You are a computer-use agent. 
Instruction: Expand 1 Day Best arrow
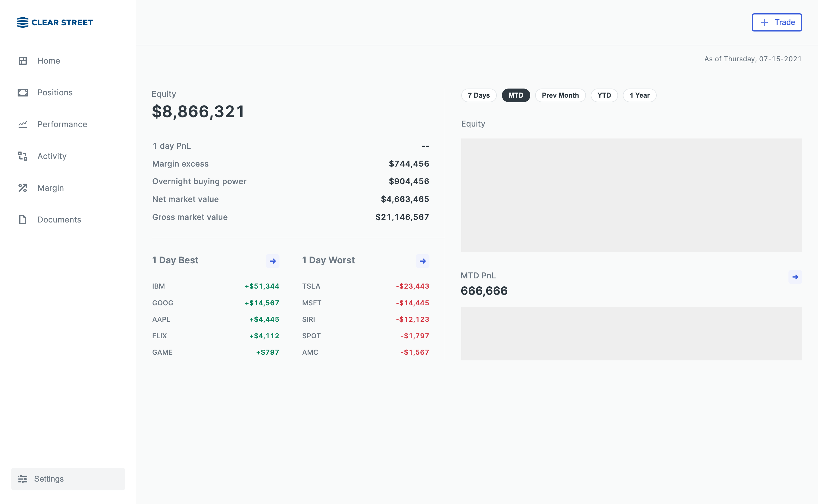(273, 261)
